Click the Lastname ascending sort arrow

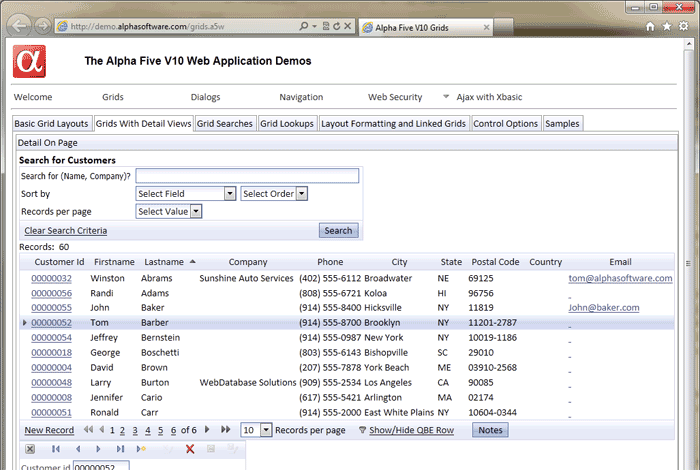[x=192, y=262]
